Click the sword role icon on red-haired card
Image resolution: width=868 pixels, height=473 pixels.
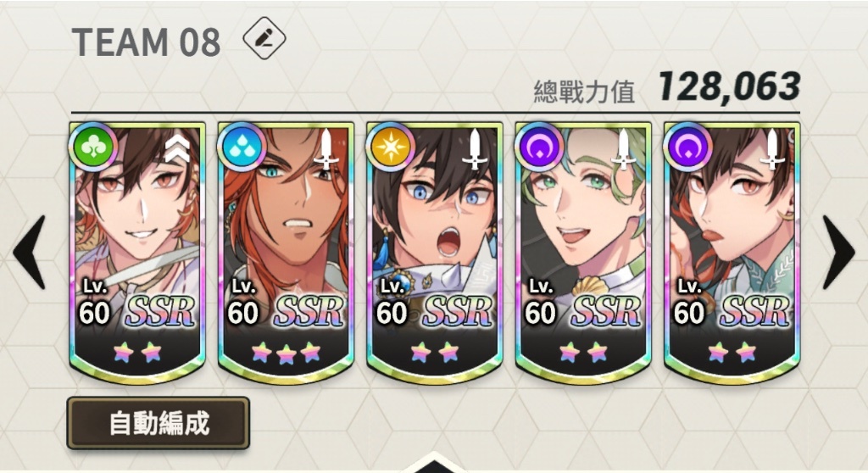tap(326, 148)
